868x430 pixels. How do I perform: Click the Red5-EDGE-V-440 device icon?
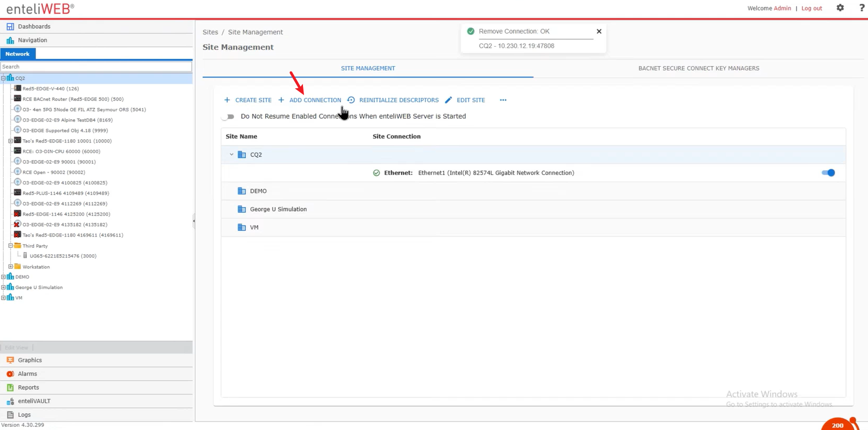17,88
